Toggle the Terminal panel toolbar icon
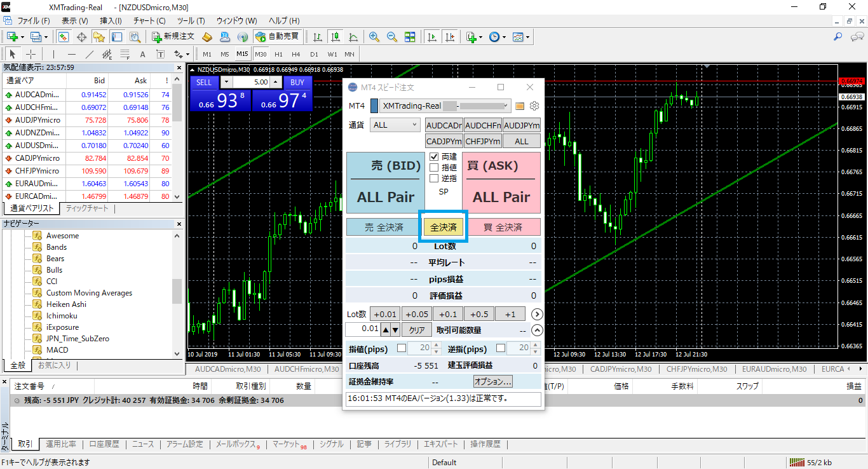Screen dimensions: 868x469 pos(117,37)
